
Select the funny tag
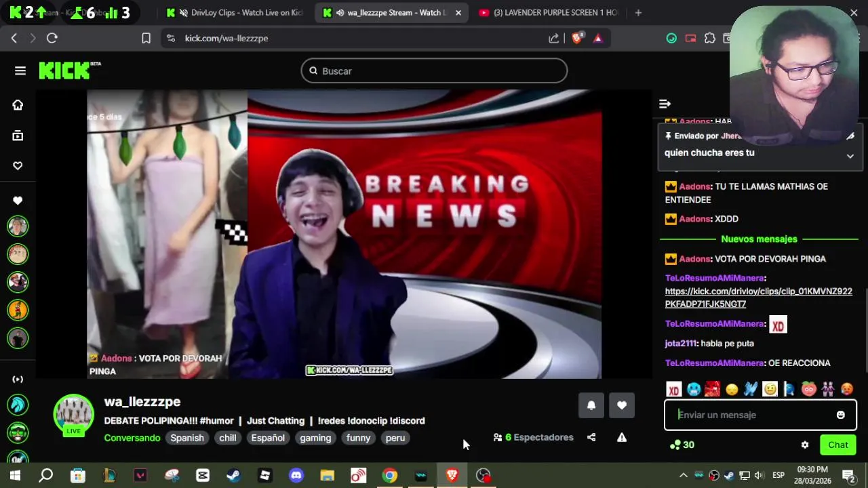[x=358, y=438]
